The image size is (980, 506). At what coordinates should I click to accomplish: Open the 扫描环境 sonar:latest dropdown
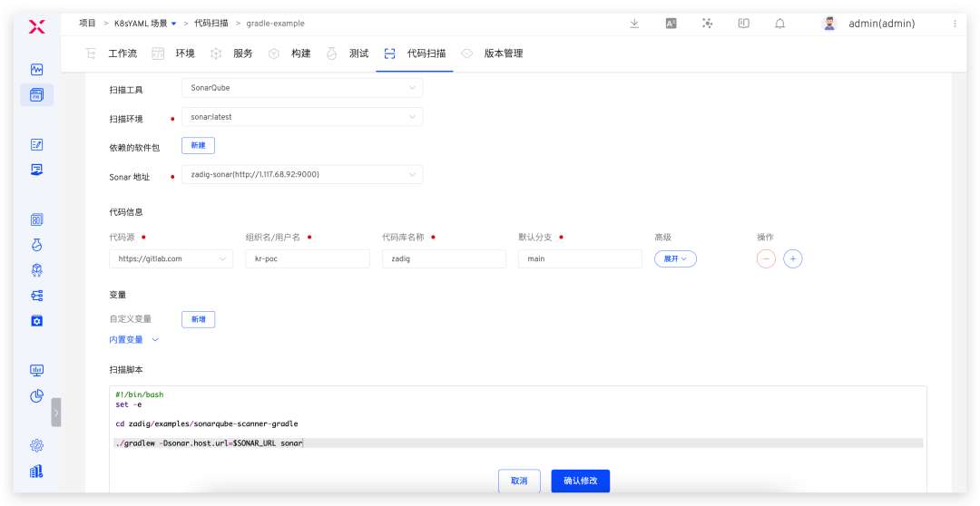point(302,117)
